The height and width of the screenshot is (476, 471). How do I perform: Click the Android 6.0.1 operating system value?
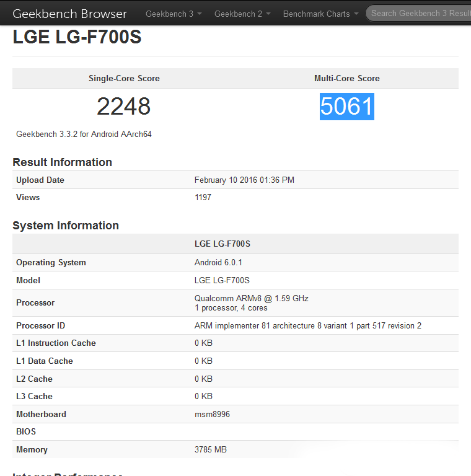point(218,262)
